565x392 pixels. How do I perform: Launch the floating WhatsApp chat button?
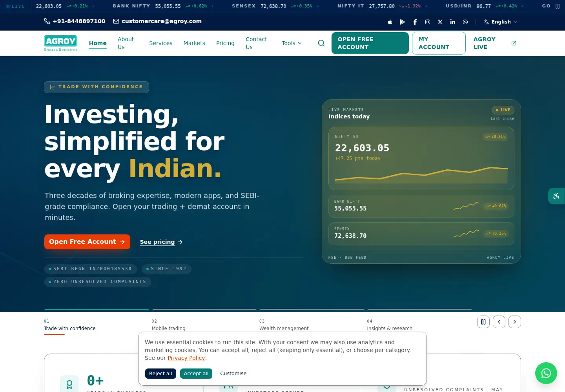point(546,373)
